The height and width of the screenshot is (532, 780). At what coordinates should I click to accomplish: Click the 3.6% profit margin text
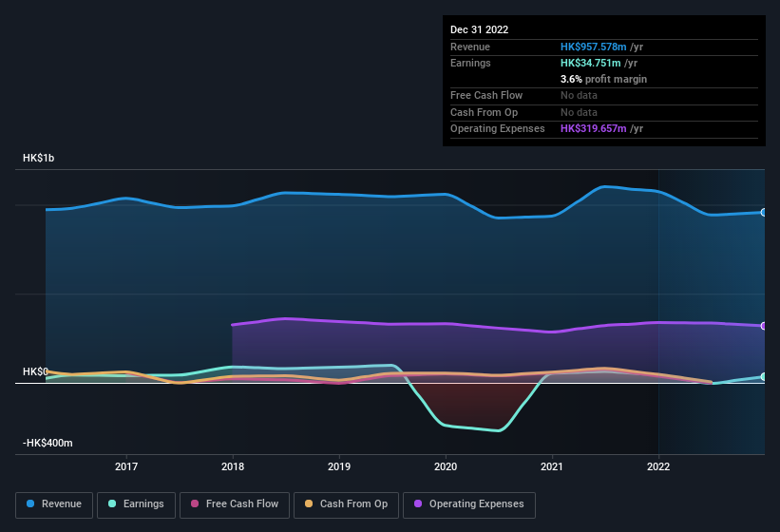[x=604, y=79]
